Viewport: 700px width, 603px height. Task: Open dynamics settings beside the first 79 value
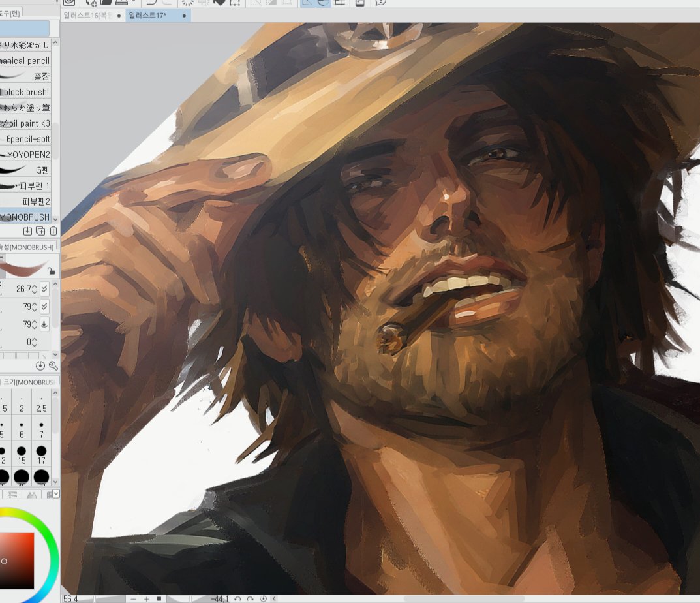point(44,307)
